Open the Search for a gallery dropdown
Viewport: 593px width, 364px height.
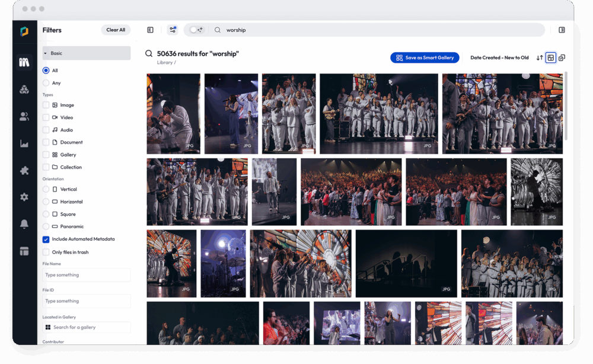pos(87,327)
